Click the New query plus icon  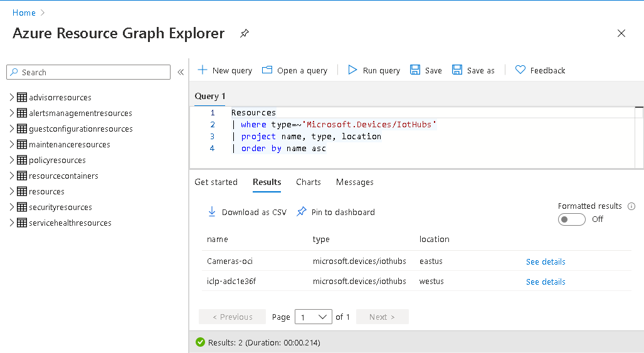203,70
